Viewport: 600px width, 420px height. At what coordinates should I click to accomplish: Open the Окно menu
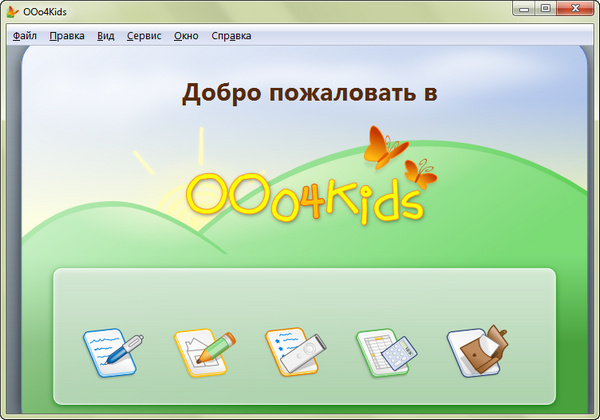[x=186, y=36]
